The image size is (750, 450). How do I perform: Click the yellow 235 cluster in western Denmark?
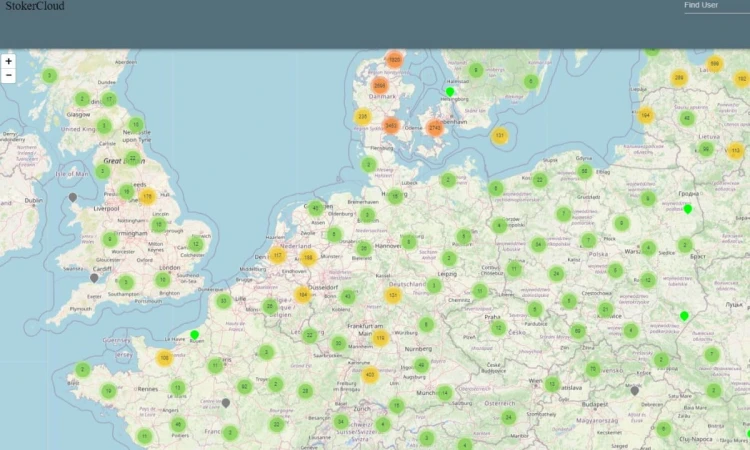[362, 117]
